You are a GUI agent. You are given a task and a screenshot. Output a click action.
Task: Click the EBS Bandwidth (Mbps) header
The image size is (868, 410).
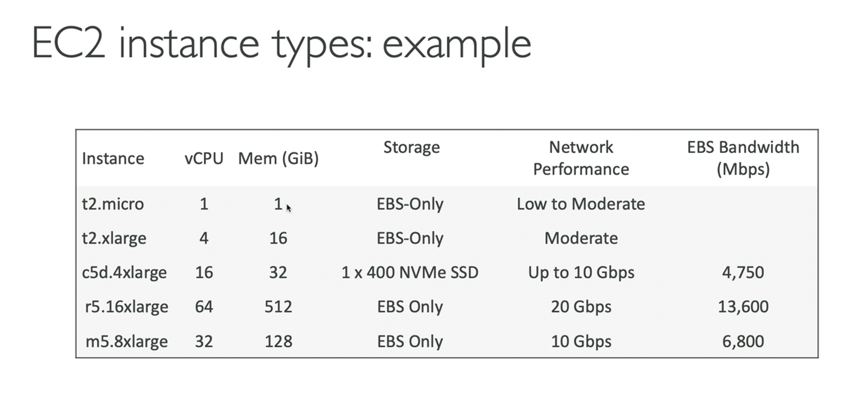pyautogui.click(x=743, y=158)
